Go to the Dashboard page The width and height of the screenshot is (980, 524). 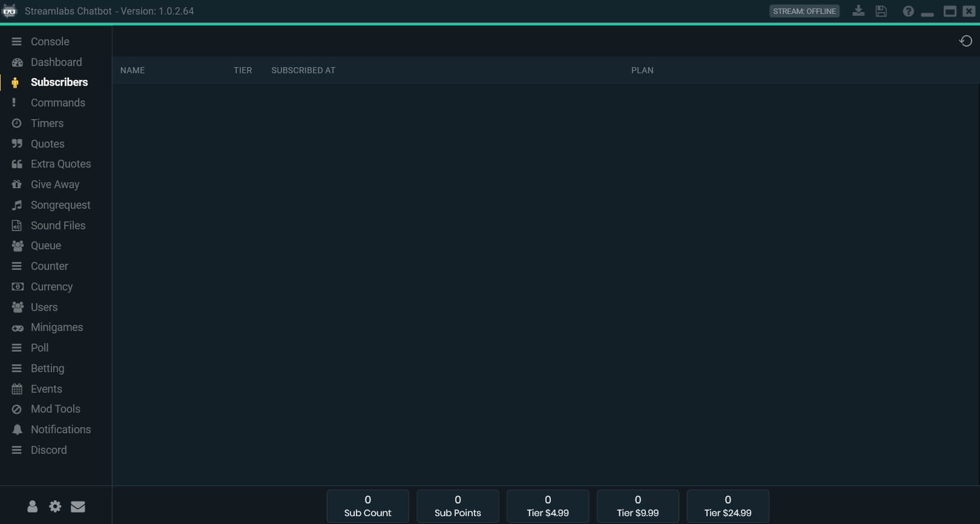(x=56, y=62)
